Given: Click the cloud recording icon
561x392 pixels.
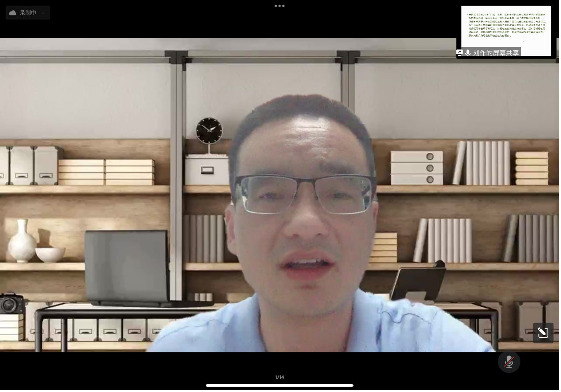Looking at the screenshot, I should [12, 13].
